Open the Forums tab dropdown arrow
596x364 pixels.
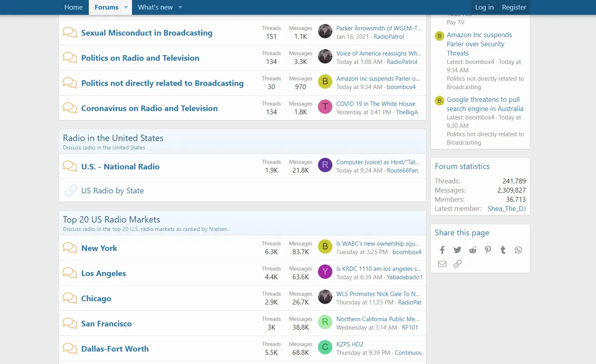(126, 7)
